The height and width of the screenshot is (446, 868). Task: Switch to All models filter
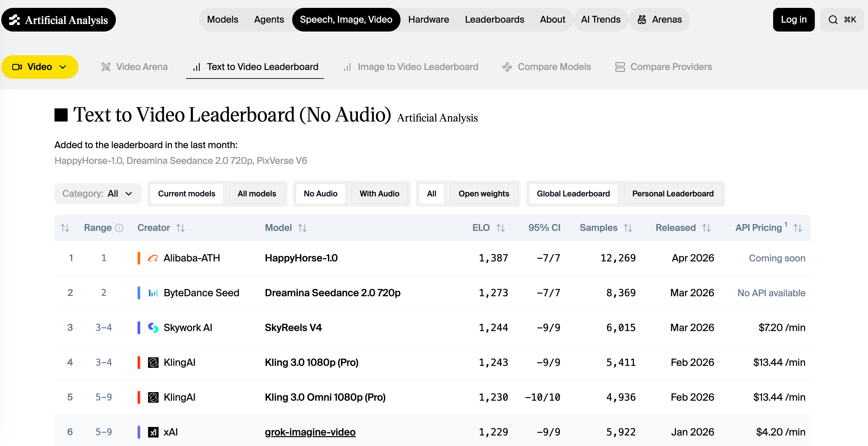coord(256,193)
